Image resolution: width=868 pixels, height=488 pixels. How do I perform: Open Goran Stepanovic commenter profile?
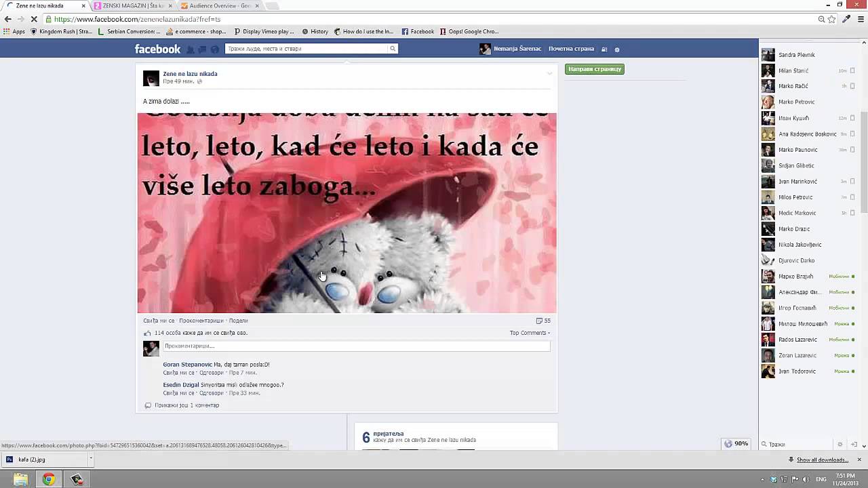point(188,365)
